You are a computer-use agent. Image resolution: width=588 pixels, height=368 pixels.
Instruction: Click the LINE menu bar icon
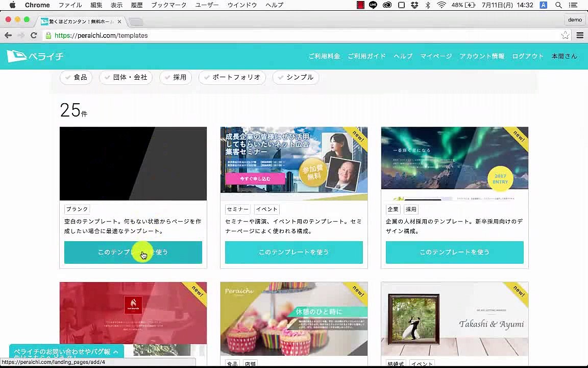click(x=373, y=5)
